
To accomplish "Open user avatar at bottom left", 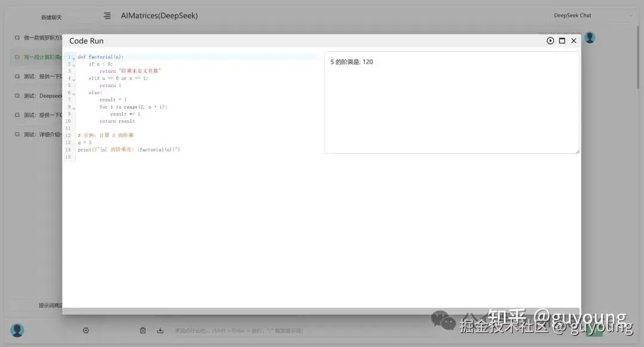I will [17, 330].
